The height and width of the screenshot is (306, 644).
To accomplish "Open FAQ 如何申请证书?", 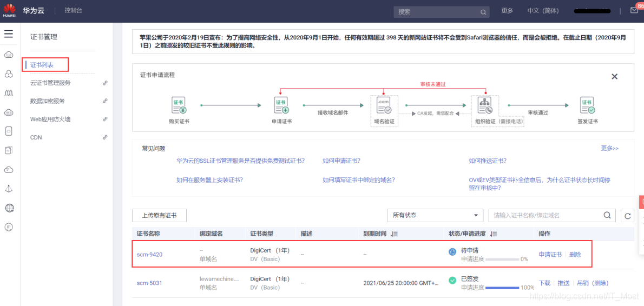I will pyautogui.click(x=341, y=161).
